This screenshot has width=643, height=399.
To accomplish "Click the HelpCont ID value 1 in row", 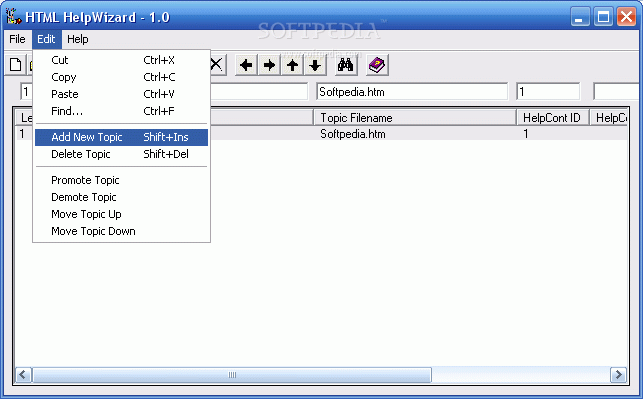I will click(526, 134).
